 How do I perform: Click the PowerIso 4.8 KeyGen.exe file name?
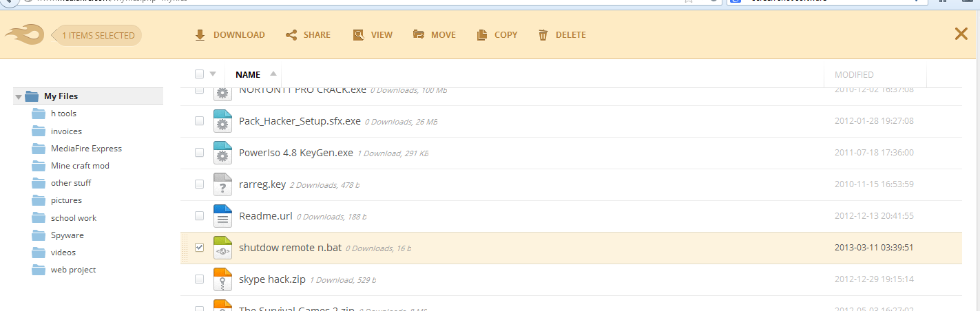tap(296, 153)
